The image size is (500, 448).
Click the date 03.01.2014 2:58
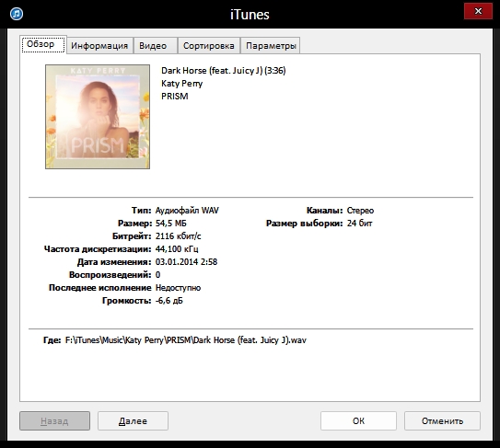pos(186,262)
